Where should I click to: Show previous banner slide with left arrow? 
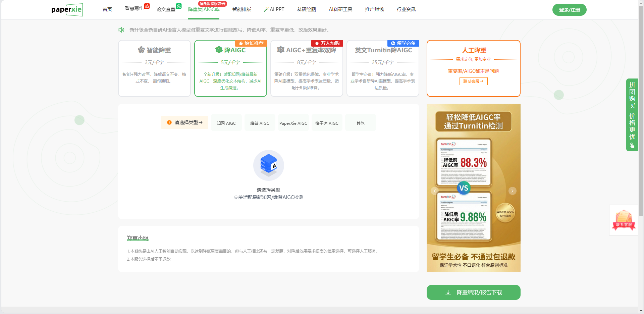[435, 191]
